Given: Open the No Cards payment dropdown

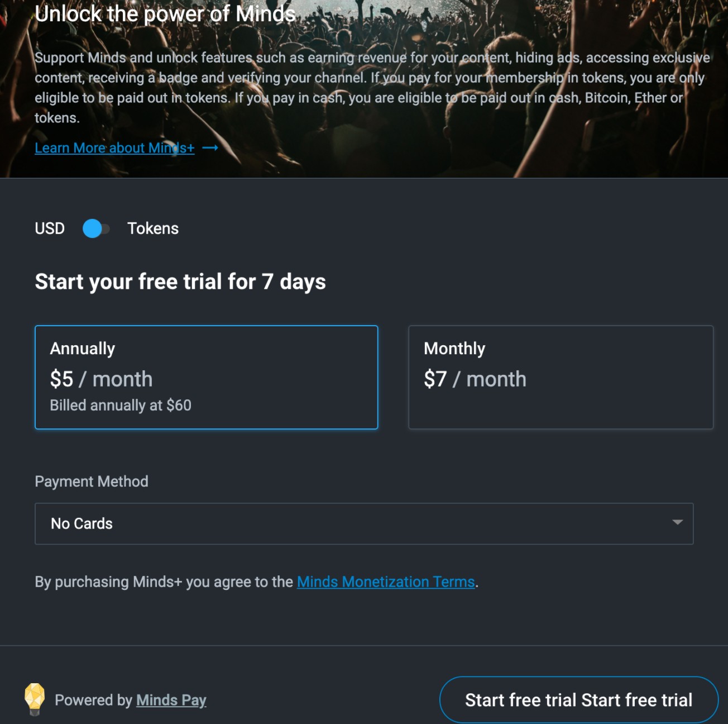Looking at the screenshot, I should click(x=363, y=523).
